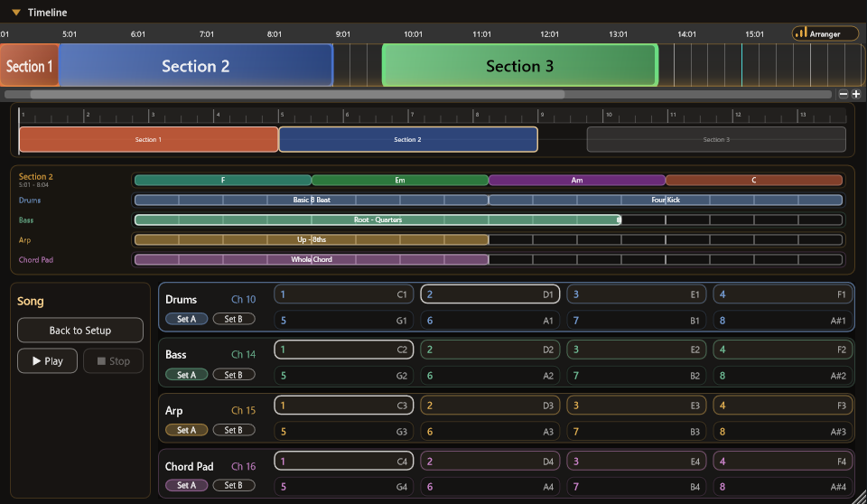Viewport: 867px width, 504px height.
Task: Select Drums pattern slot 2 D1
Action: pyautogui.click(x=490, y=294)
